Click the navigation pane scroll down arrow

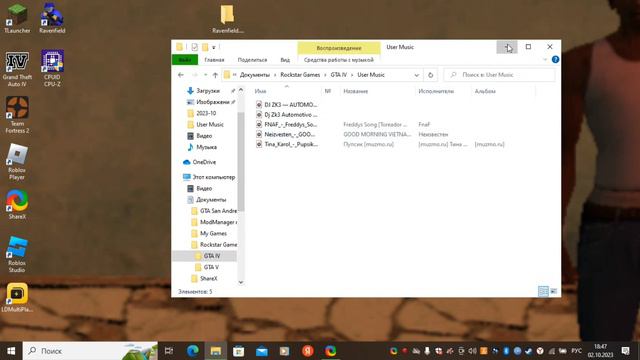(x=241, y=282)
